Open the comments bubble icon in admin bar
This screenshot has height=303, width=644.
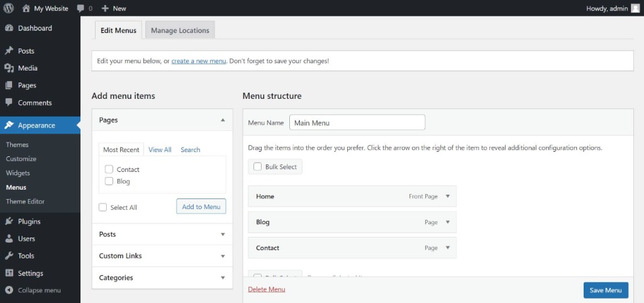80,8
